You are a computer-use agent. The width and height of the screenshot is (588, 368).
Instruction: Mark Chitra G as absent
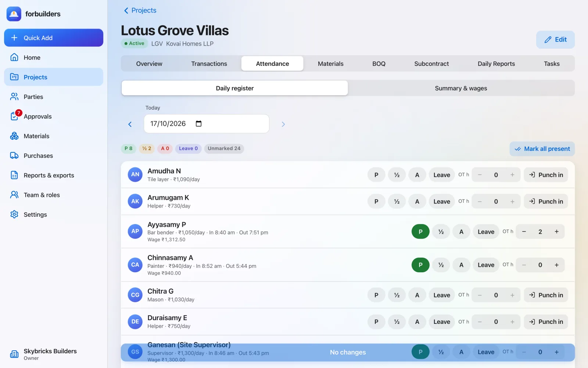coord(417,295)
